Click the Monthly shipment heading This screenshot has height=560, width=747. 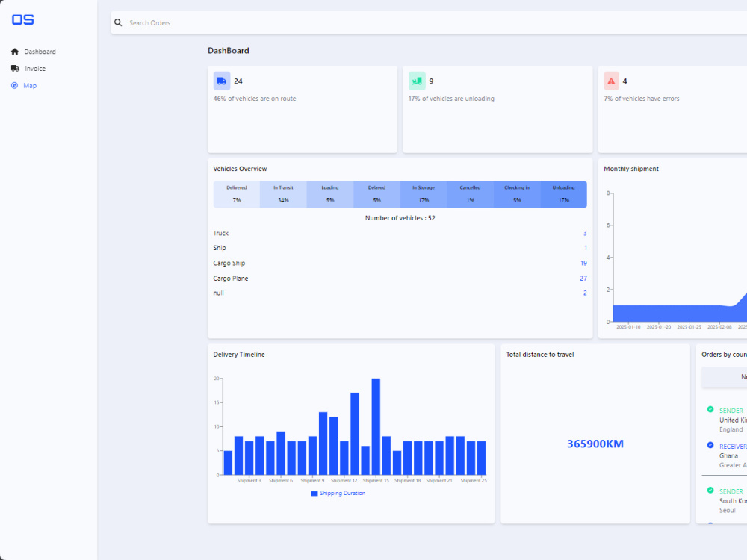[631, 169]
